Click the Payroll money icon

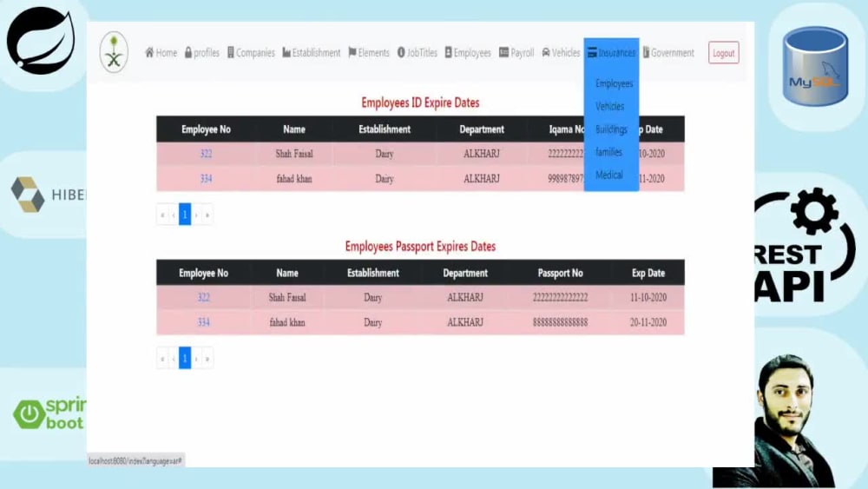[503, 53]
